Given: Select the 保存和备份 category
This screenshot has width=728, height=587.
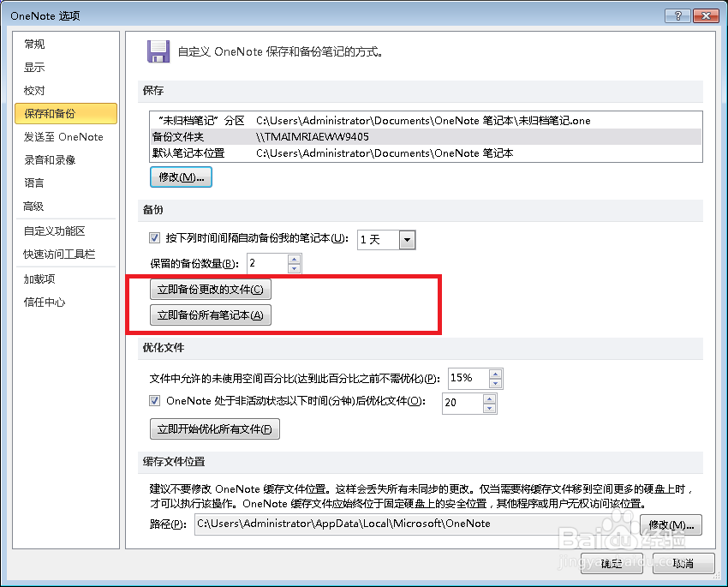Looking at the screenshot, I should 65,114.
